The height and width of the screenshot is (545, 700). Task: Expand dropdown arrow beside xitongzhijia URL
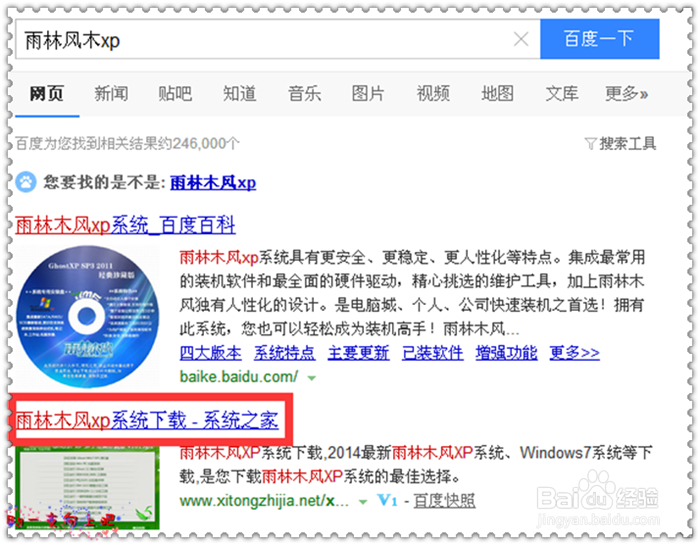(x=363, y=502)
